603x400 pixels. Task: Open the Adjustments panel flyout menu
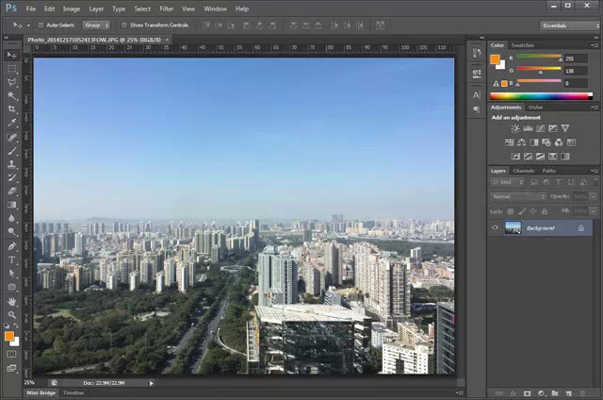click(595, 108)
